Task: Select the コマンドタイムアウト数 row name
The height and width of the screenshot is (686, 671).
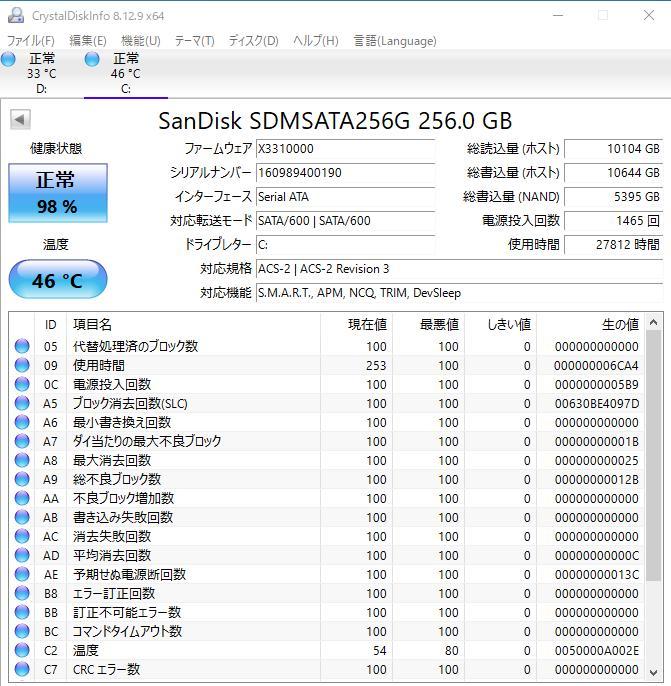Action: tap(127, 632)
